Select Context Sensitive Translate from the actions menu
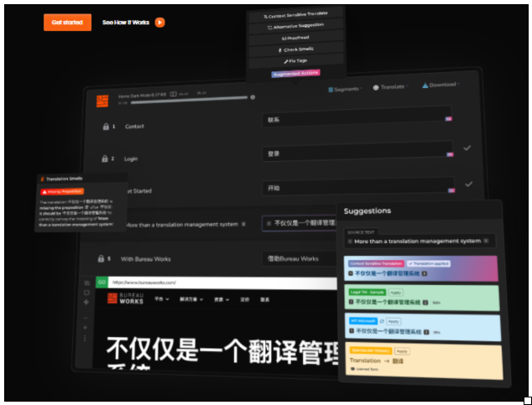 click(x=296, y=16)
